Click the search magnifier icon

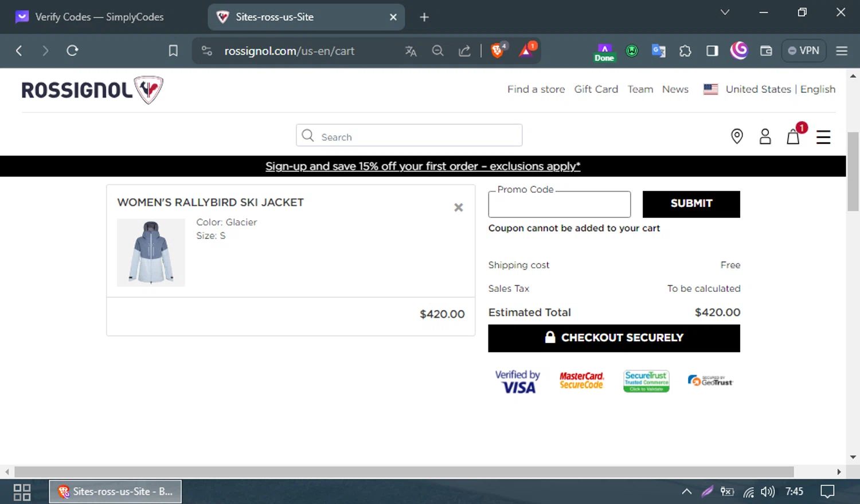pos(308,135)
